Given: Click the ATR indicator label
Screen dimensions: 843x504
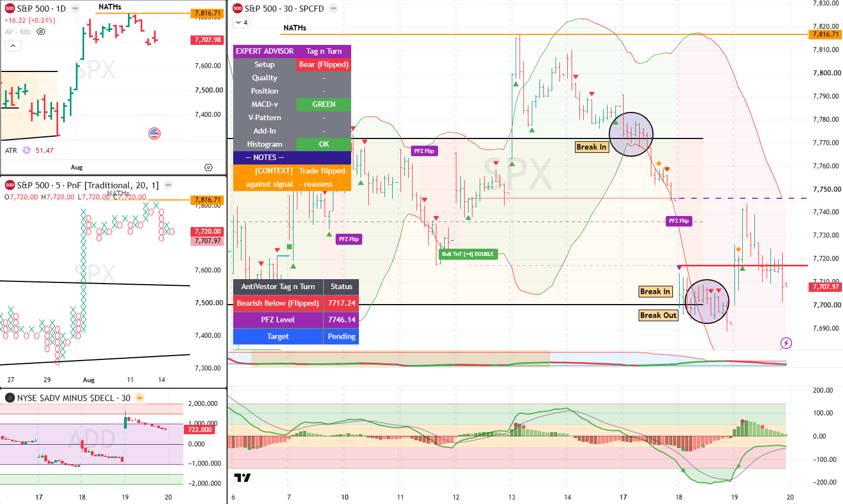Looking at the screenshot, I should click(x=11, y=150).
